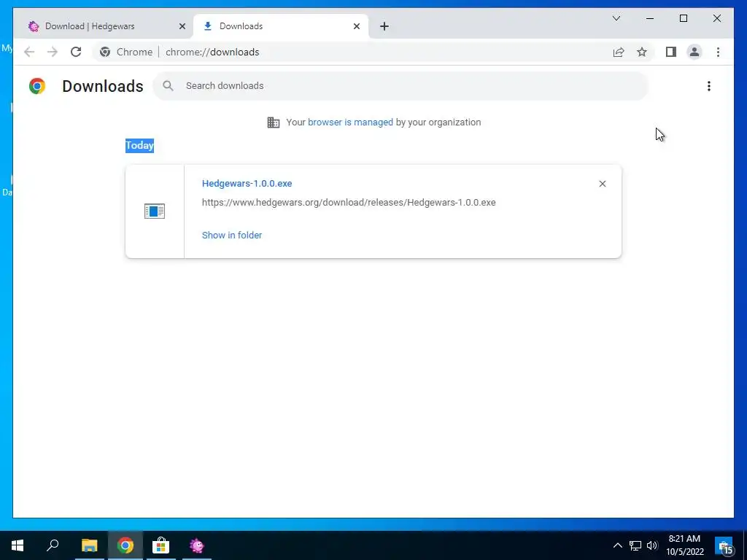Viewport: 747px width, 560px height.
Task: Maximize the Chrome window
Action: tap(683, 18)
